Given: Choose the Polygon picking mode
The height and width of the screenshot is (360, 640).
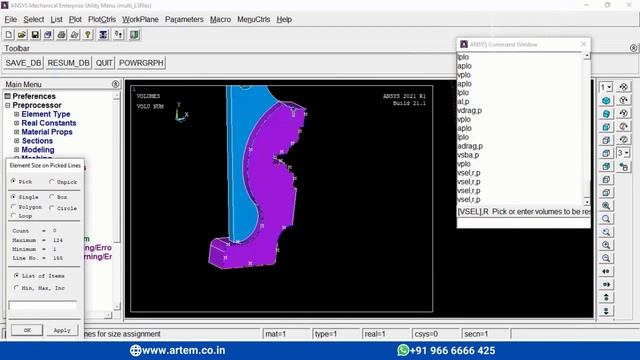Looking at the screenshot, I should pyautogui.click(x=13, y=207).
